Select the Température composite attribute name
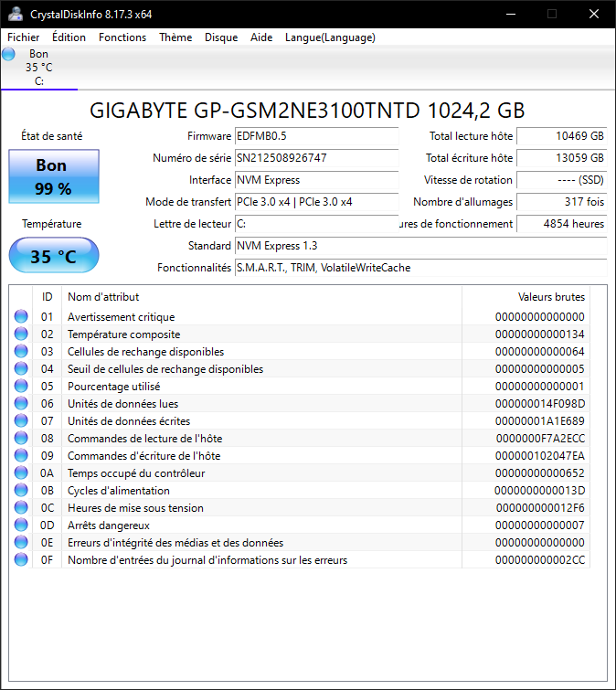Screen dimensions: 616x690 click(123, 334)
